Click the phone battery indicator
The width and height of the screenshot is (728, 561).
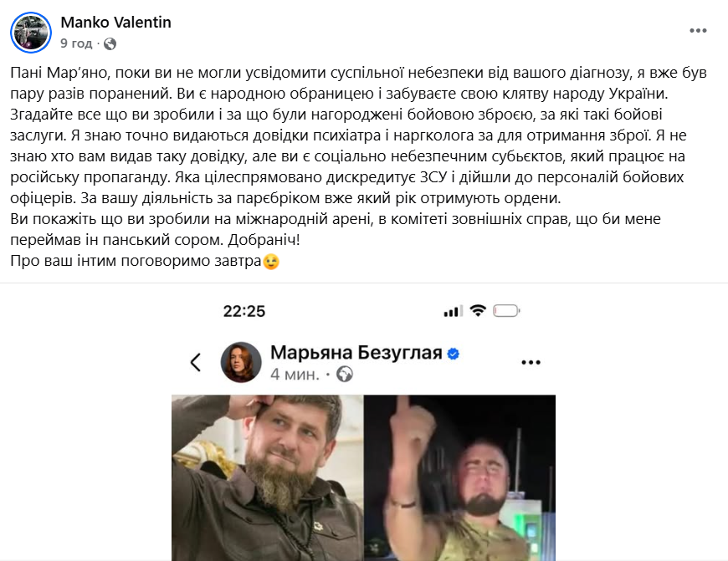(506, 310)
